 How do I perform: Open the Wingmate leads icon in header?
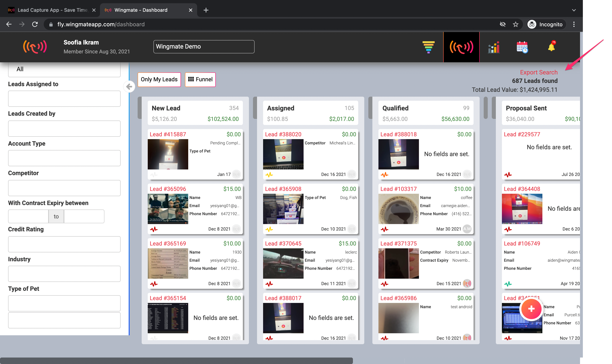[x=461, y=47]
